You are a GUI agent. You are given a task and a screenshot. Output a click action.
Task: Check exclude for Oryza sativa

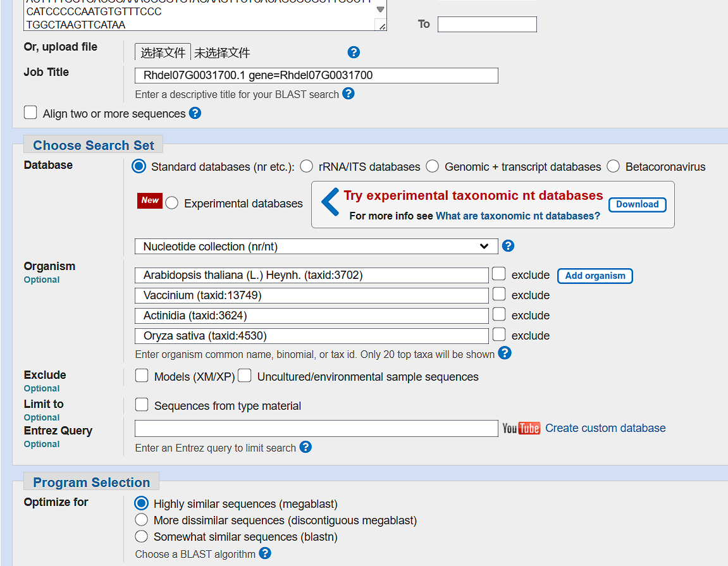pos(498,335)
